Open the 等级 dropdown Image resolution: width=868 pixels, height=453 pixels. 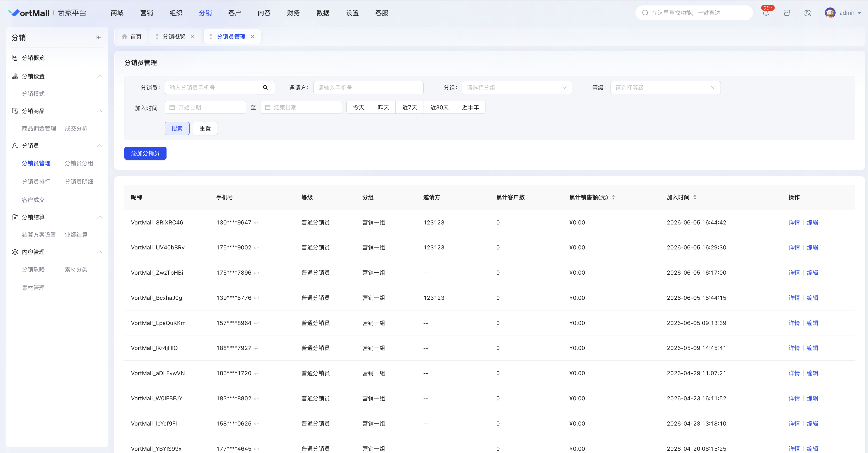click(x=665, y=88)
